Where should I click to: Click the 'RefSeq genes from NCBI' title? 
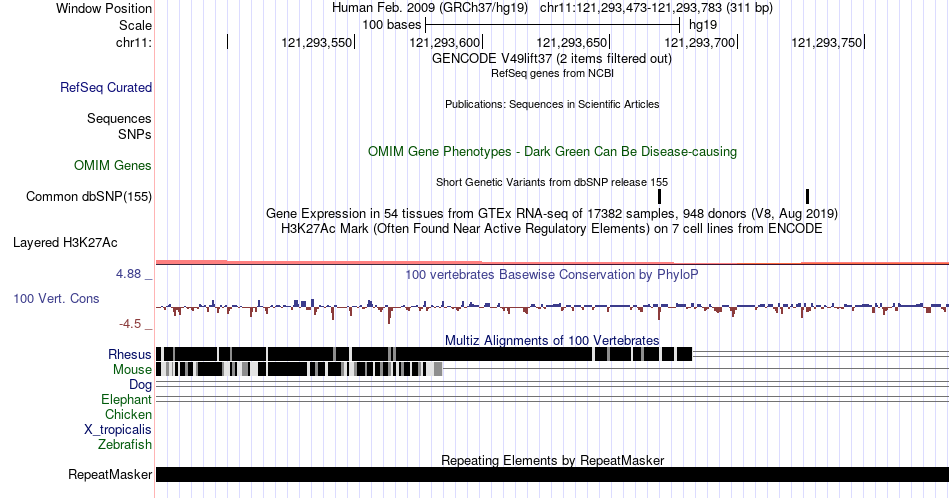[552, 73]
